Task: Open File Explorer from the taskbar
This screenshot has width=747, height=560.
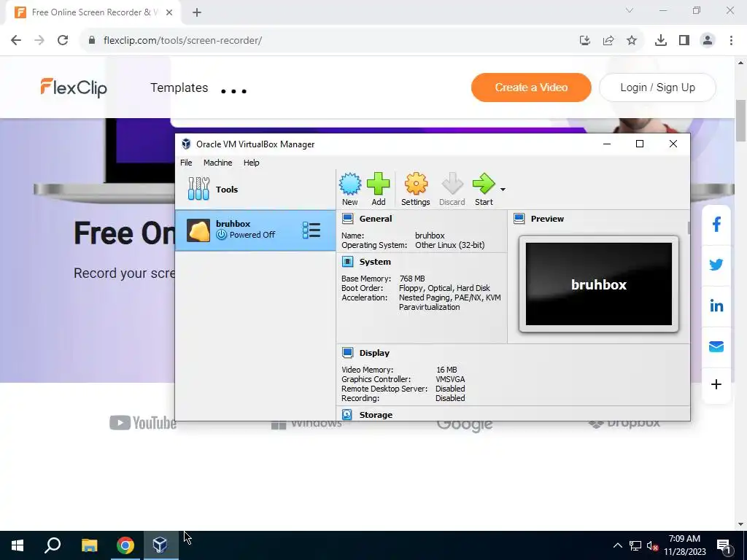Action: pos(89,545)
